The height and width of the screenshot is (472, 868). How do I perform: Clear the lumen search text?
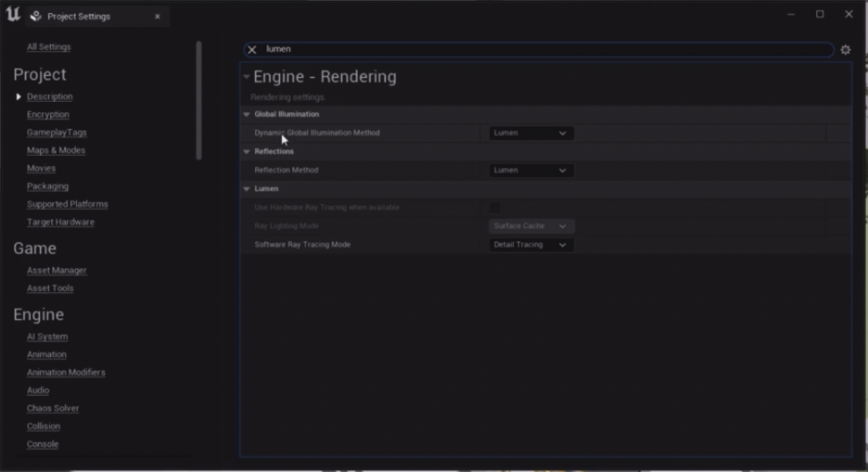point(252,50)
